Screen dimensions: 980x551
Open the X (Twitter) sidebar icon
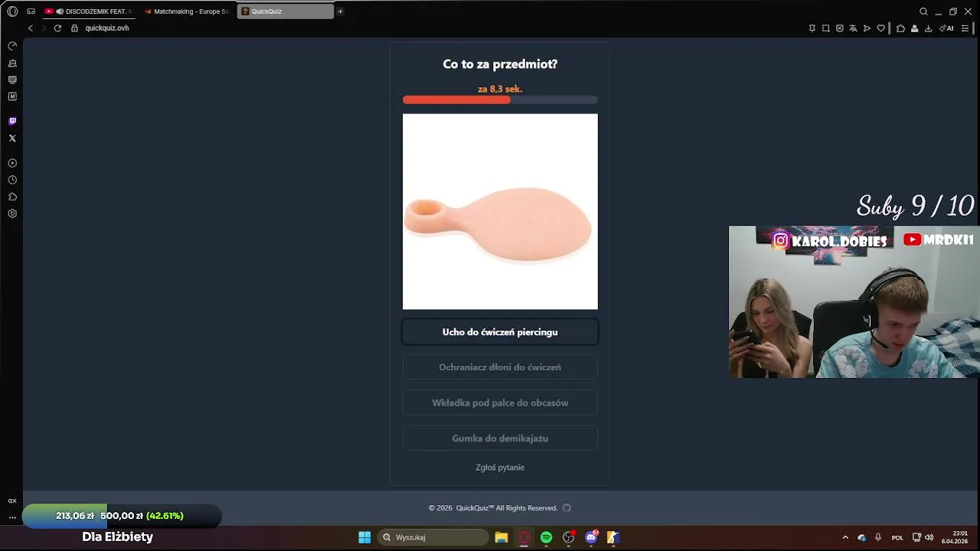point(12,139)
